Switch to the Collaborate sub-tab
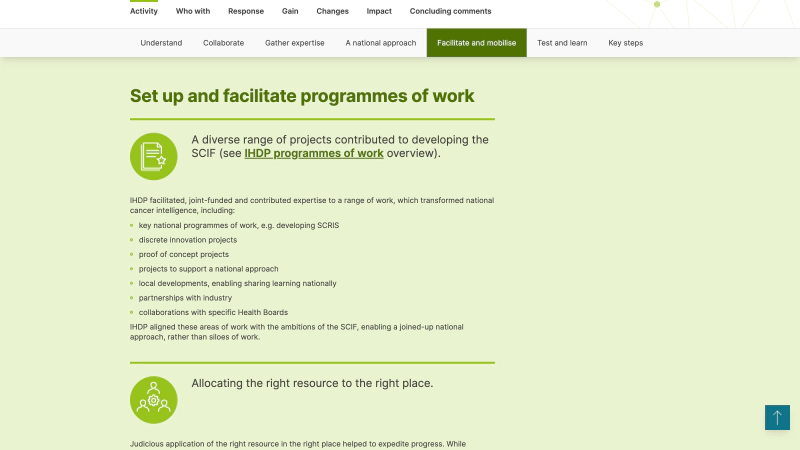Viewport: 800px width, 450px height. [223, 43]
